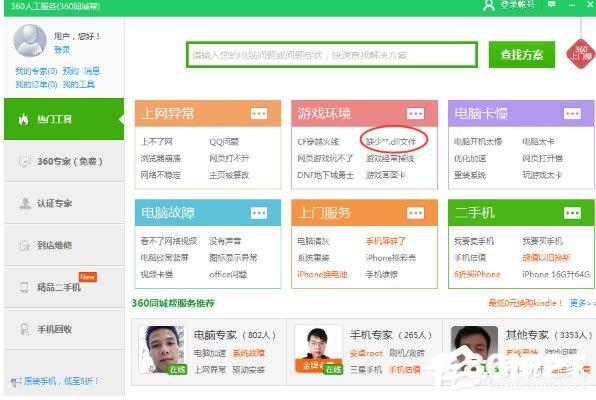Image resolution: width=596 pixels, height=400 pixels.
Task: Open more options for 电脑故障 card
Action: 259,213
